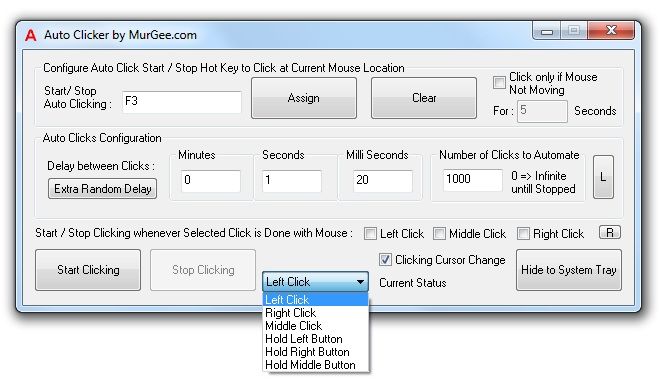Click the small R button
The height and width of the screenshot is (382, 661).
point(610,233)
